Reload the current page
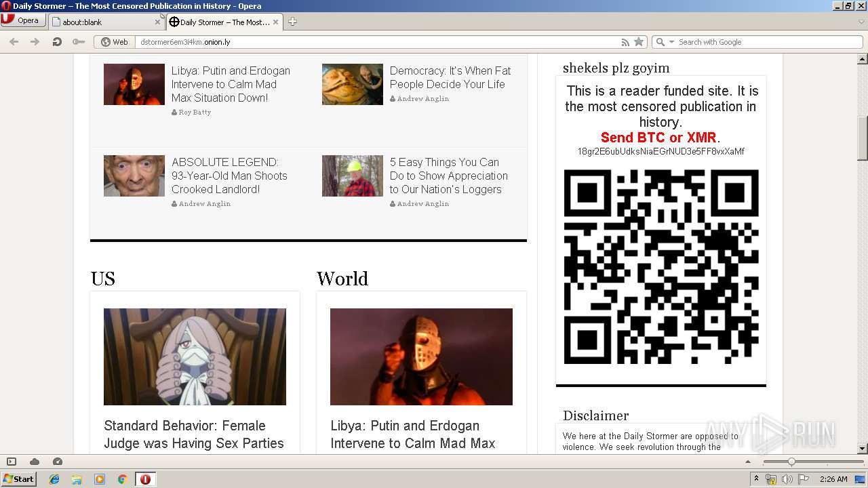868x488 pixels. coord(57,41)
